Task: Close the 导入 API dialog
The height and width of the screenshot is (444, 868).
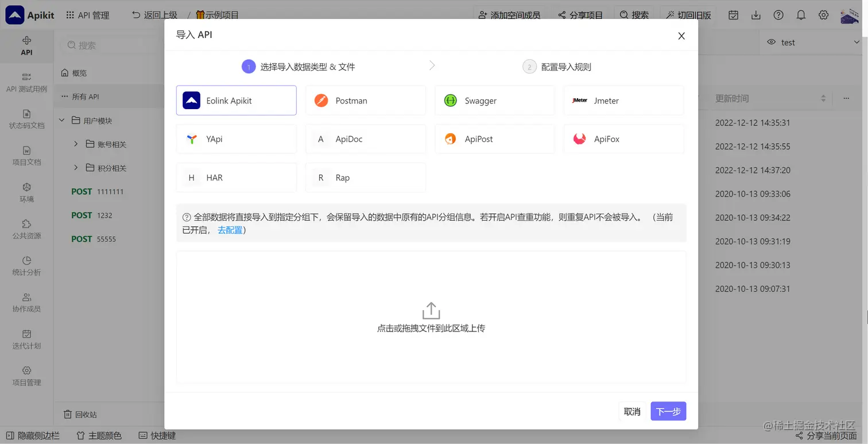Action: point(681,36)
